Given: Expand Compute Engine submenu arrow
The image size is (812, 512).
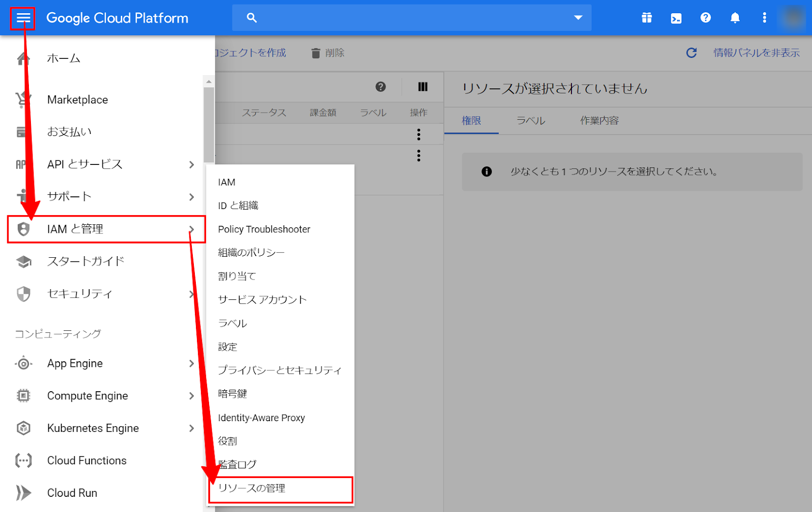Looking at the screenshot, I should 191,396.
